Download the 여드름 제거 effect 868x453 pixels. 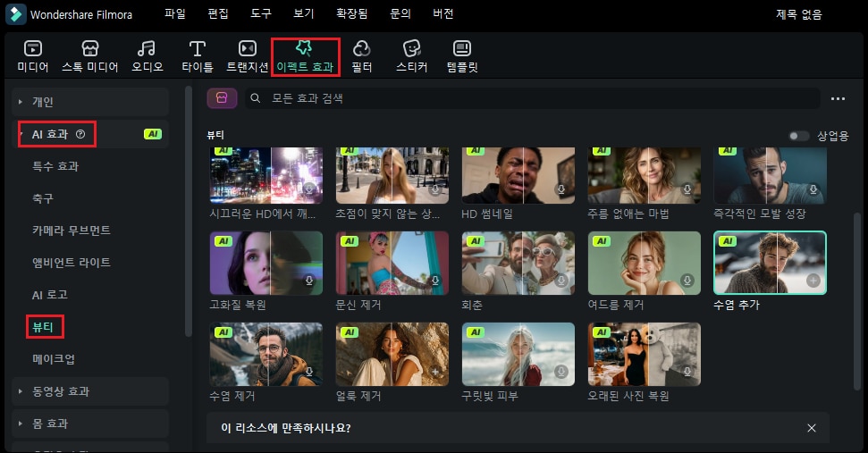pyautogui.click(x=687, y=281)
